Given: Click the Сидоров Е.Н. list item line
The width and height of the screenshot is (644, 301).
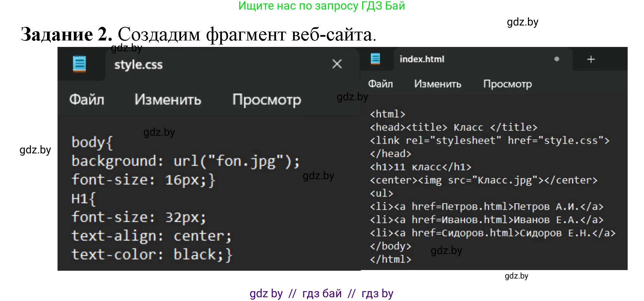Looking at the screenshot, I should coord(493,233).
